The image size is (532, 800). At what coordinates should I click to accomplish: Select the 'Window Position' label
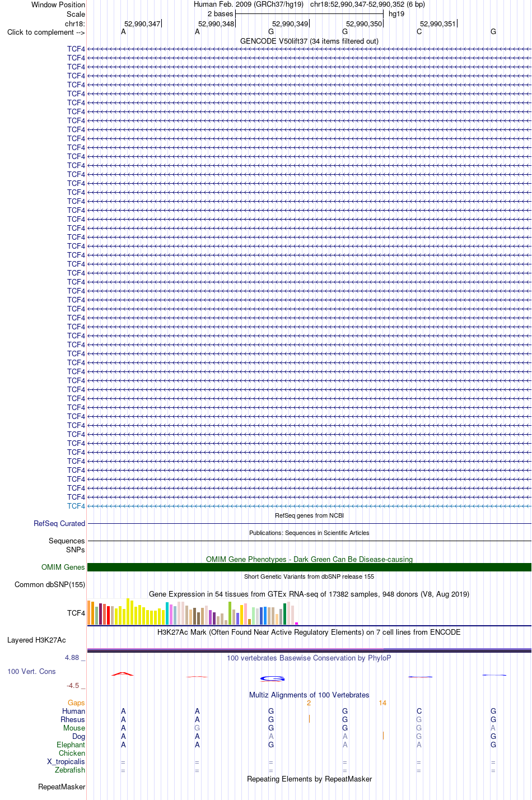tap(58, 4)
